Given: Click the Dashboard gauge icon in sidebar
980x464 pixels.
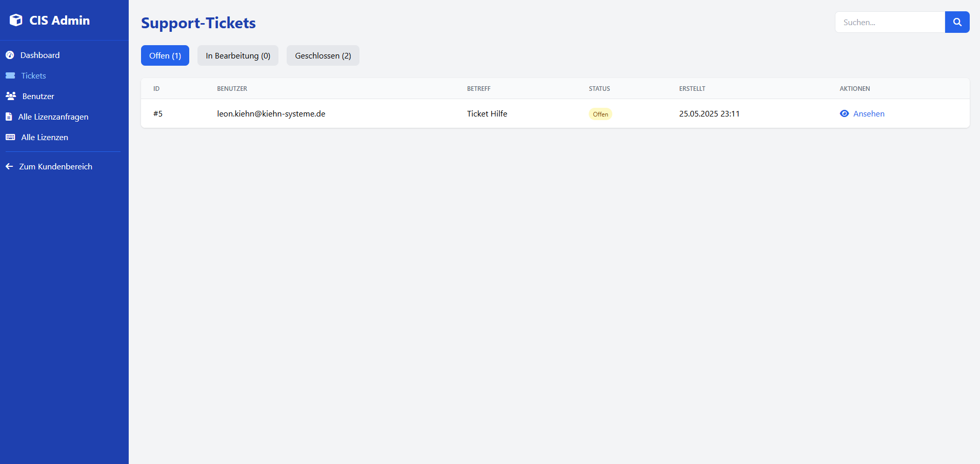Looking at the screenshot, I should (x=10, y=55).
